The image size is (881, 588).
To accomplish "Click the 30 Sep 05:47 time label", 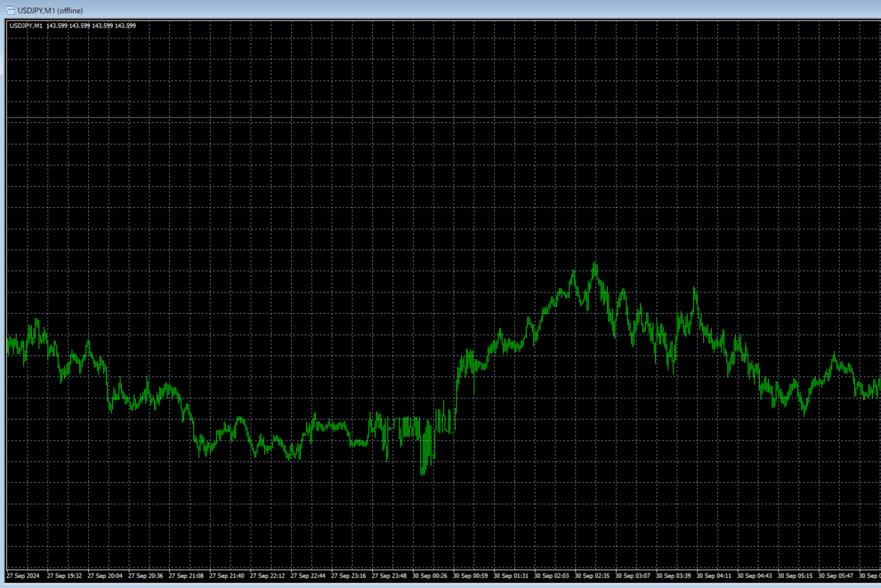I will pos(836,576).
